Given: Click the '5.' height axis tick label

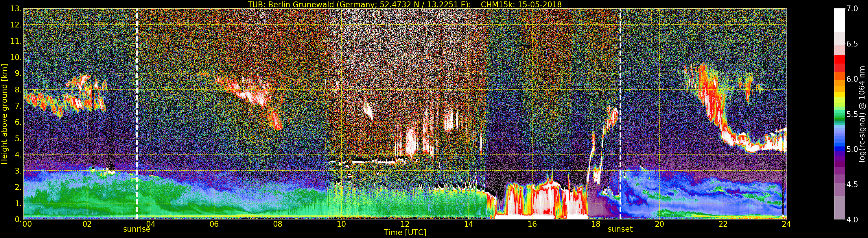Looking at the screenshot, I should pyautogui.click(x=18, y=138).
